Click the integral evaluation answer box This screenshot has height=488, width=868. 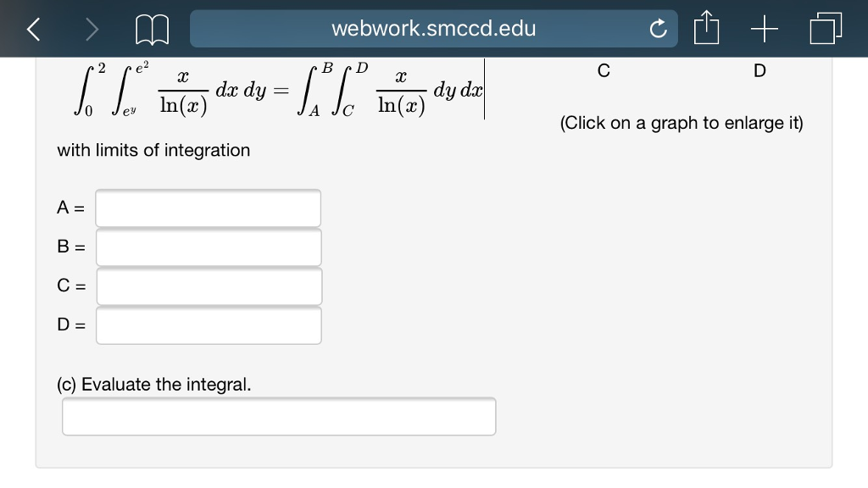tap(280, 415)
